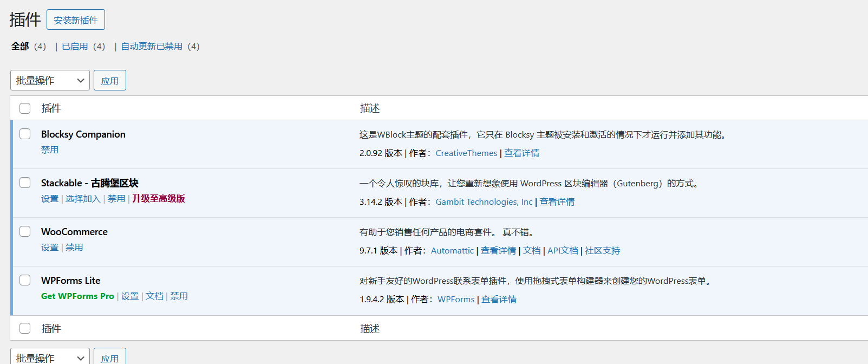Open WooCommerce 社区支持 link
Screen dimensions: 868x364
coord(603,251)
